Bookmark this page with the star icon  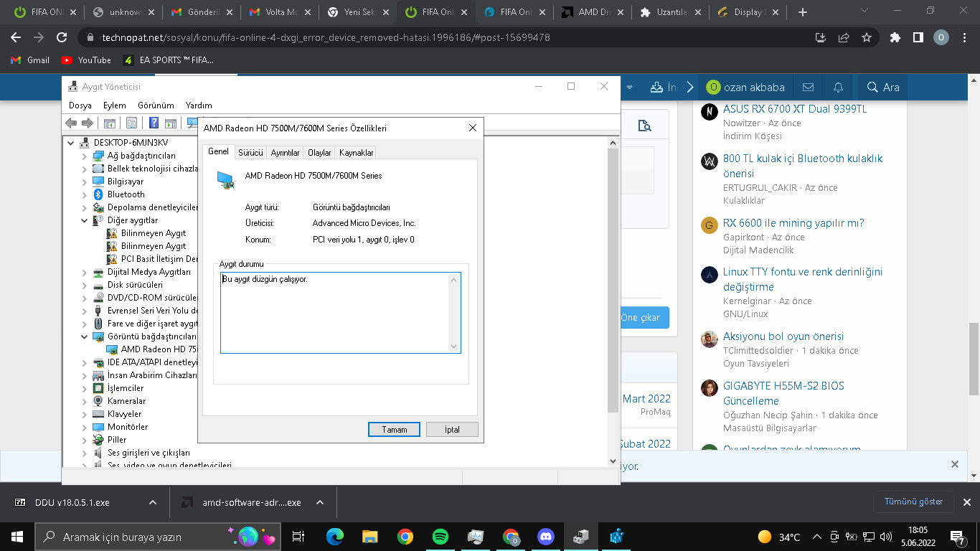pyautogui.click(x=866, y=37)
